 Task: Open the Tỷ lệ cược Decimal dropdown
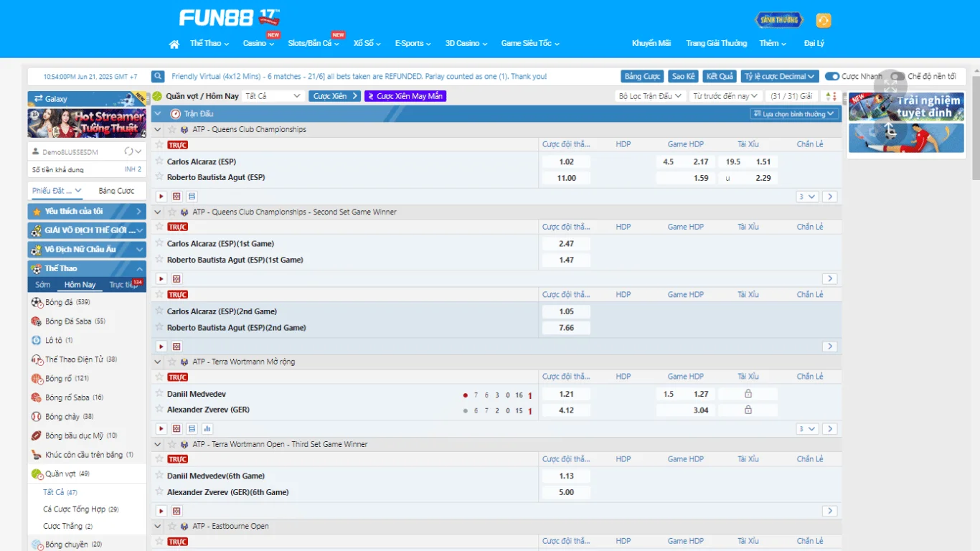point(779,77)
